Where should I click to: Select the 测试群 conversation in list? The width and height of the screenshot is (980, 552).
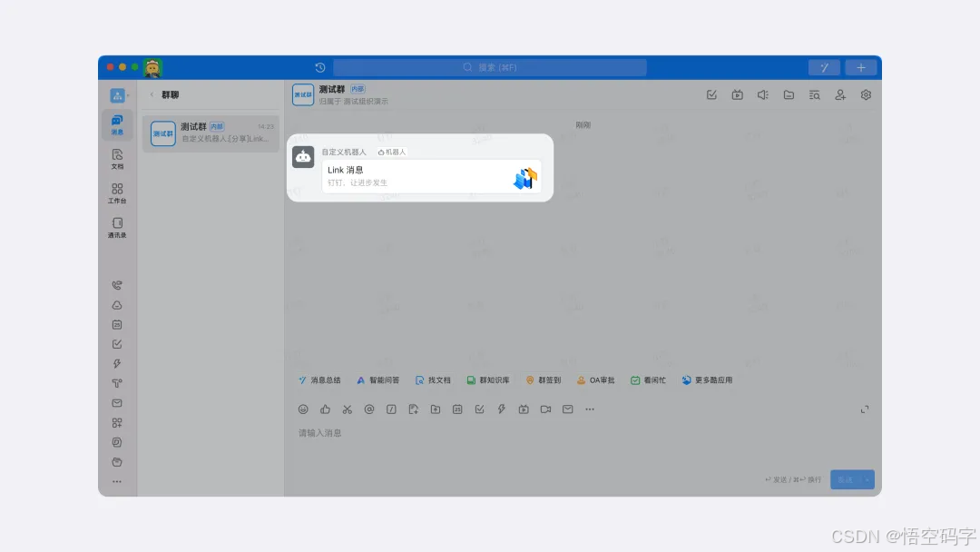pos(211,133)
